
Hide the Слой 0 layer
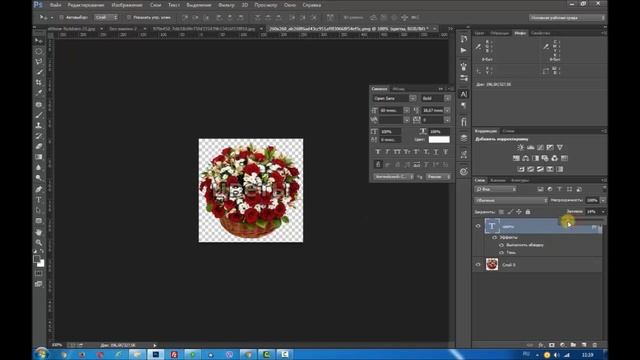click(x=478, y=264)
